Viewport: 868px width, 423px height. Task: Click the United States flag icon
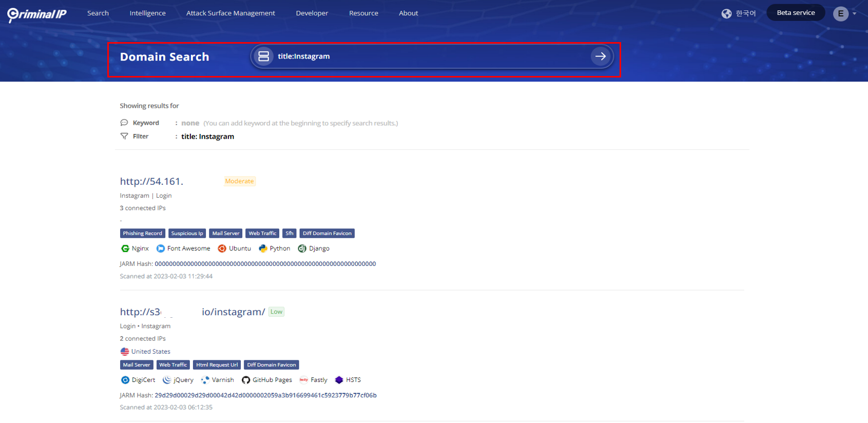click(125, 352)
